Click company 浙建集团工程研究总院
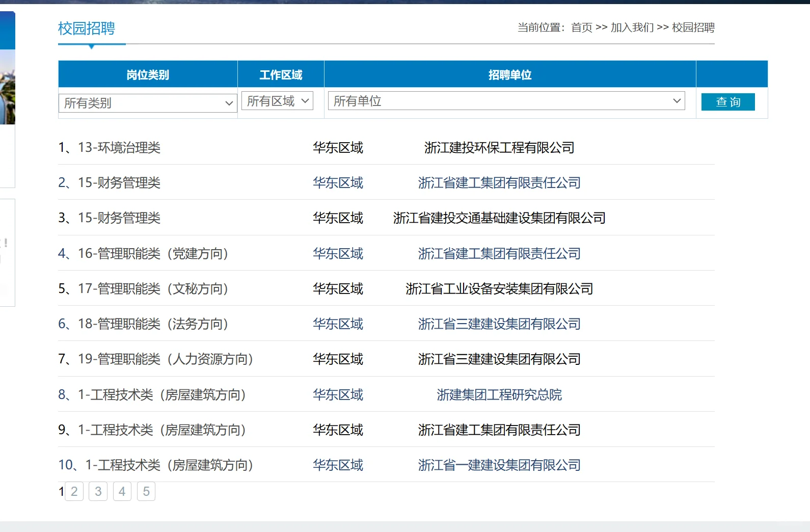Screen dimensions: 810x532 (499, 395)
